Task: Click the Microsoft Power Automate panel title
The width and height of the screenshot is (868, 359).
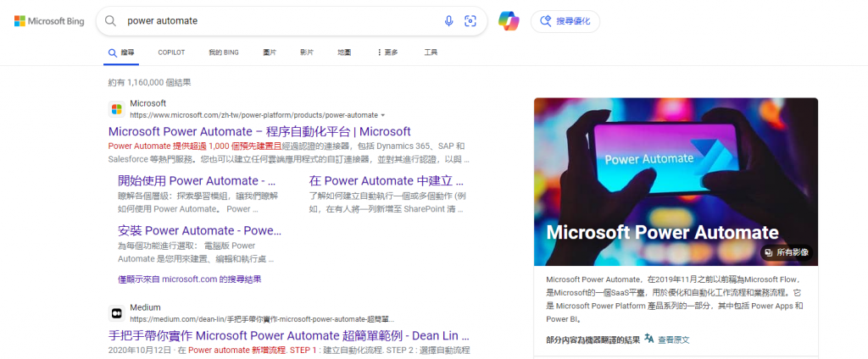Action: point(662,232)
